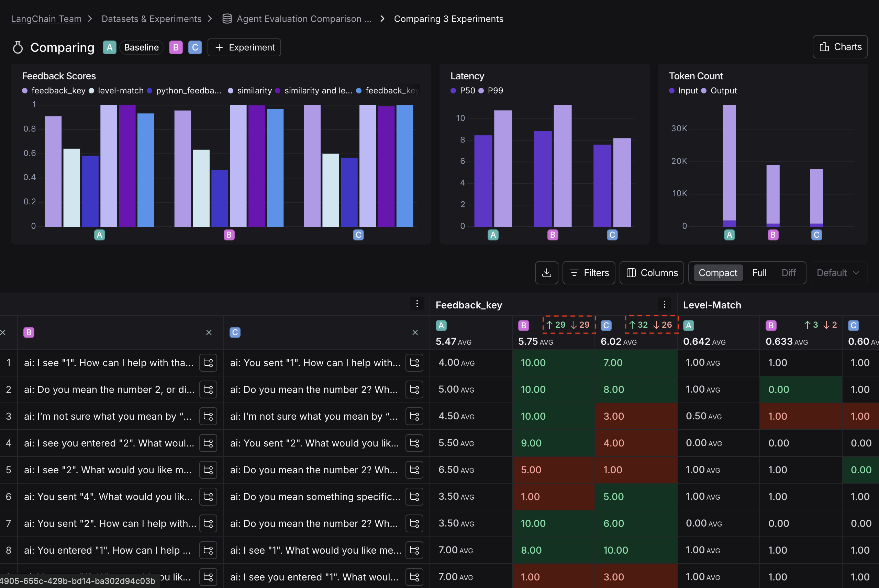Click the download results icon
This screenshot has height=588, width=879.
point(546,273)
